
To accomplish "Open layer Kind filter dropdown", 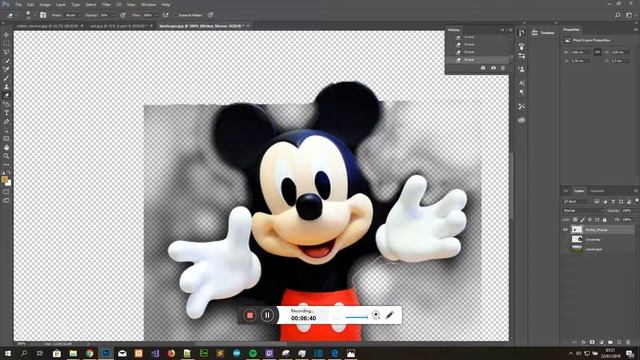I will click(576, 202).
